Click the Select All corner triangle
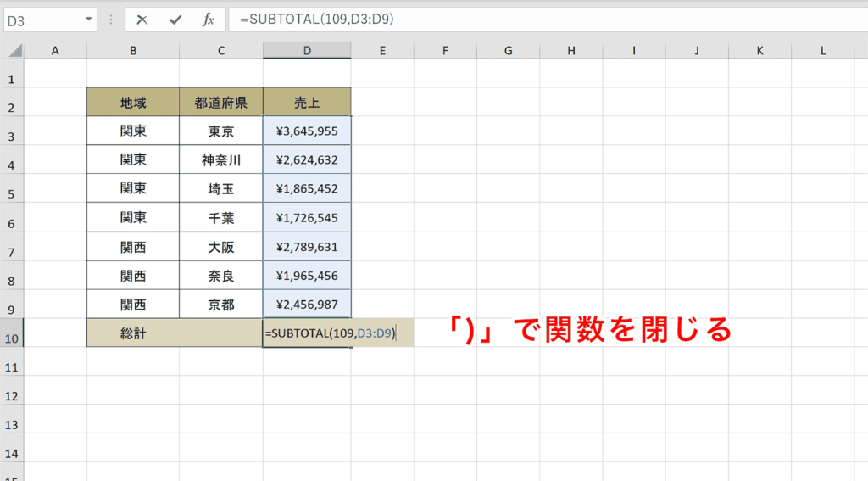Image resolution: width=868 pixels, height=481 pixels. (15, 50)
